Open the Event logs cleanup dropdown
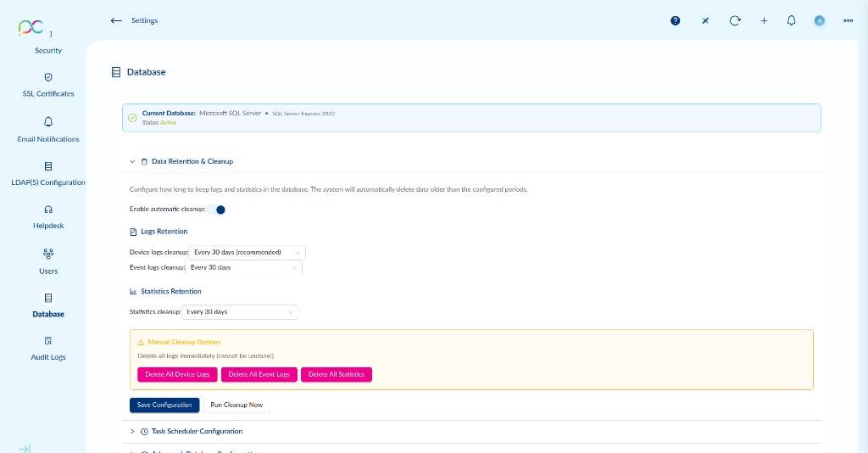This screenshot has height=453, width=868. (x=243, y=267)
